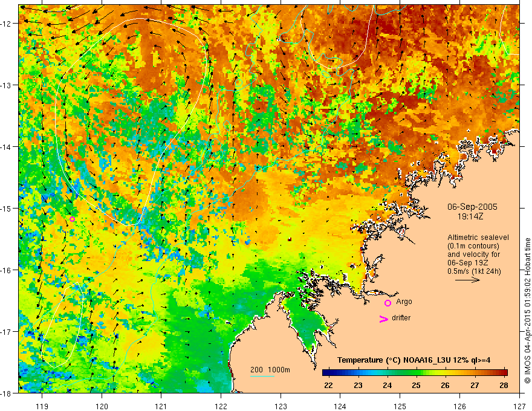The width and height of the screenshot is (532, 411).
Task: Click the 'Altimetric sealevel' caption line
Action: [478, 238]
